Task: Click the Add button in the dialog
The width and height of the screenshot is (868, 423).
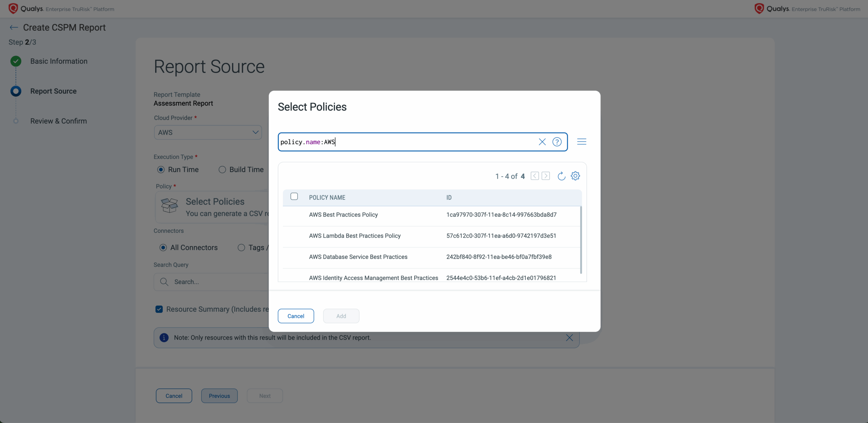Action: click(341, 316)
